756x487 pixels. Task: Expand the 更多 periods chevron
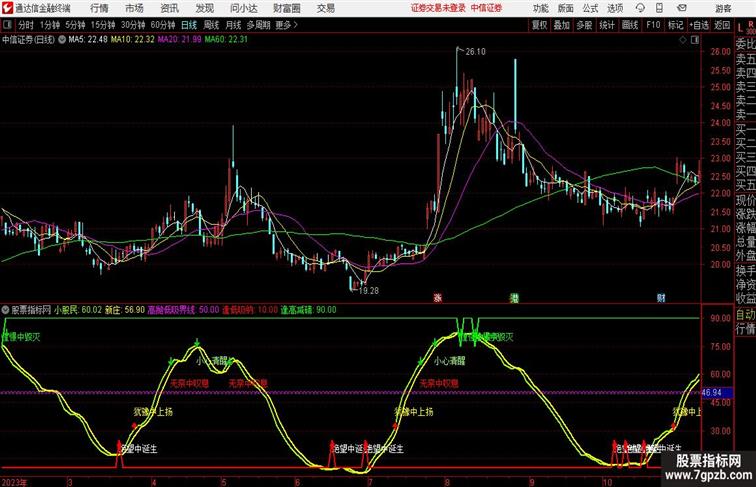pos(286,25)
